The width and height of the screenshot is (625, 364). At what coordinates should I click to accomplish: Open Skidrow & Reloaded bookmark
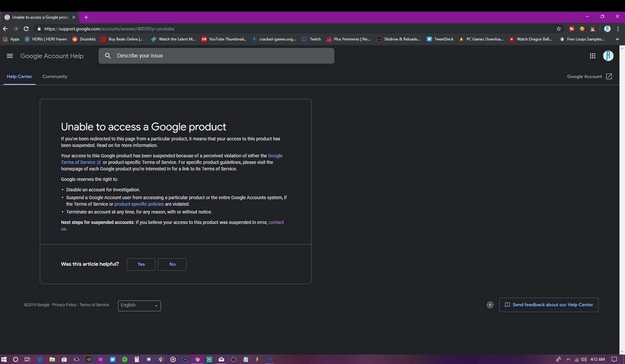[398, 39]
